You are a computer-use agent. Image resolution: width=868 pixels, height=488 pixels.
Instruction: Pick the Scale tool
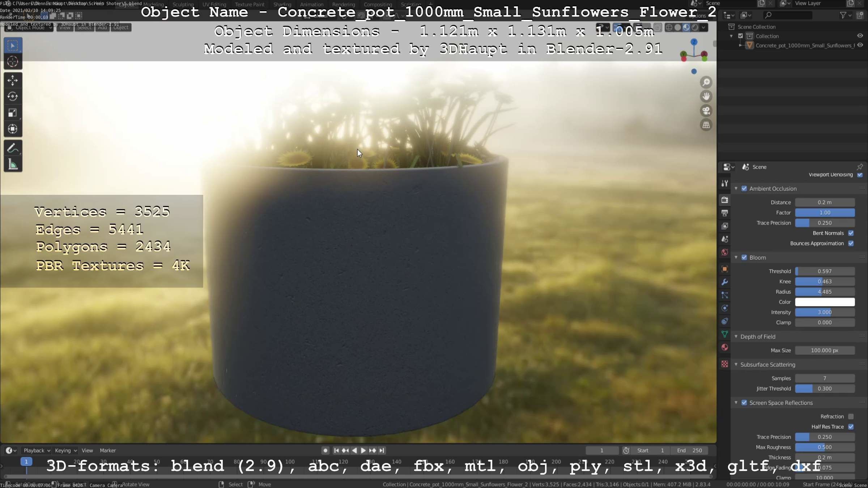coord(13,113)
